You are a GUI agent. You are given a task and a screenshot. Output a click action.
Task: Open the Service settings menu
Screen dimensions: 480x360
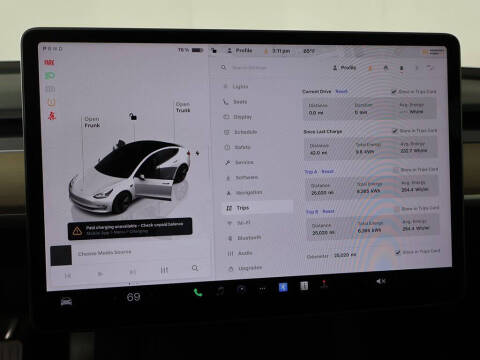[x=239, y=162]
